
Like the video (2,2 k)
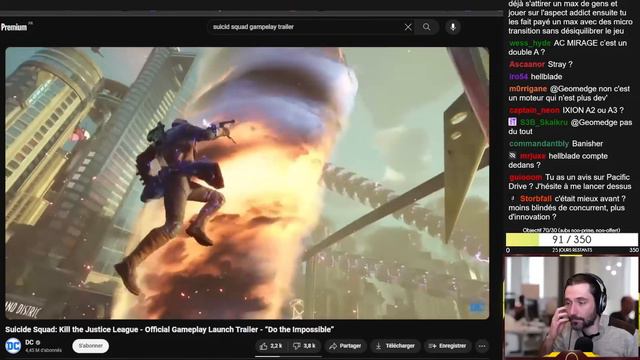coord(271,346)
